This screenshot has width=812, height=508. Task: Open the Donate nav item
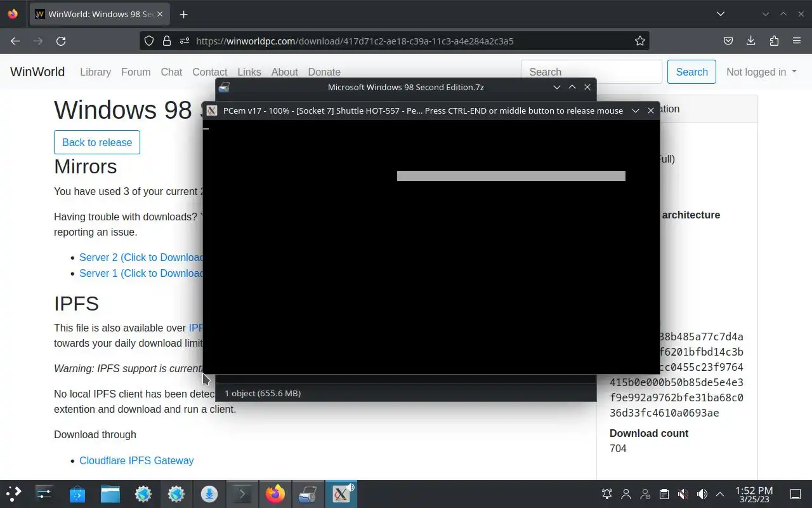[x=324, y=72]
